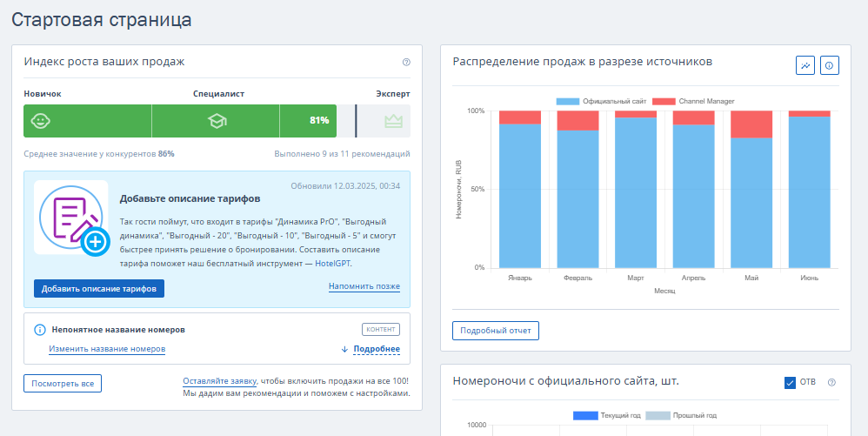Click 'Изменить название номеров' link

107,349
